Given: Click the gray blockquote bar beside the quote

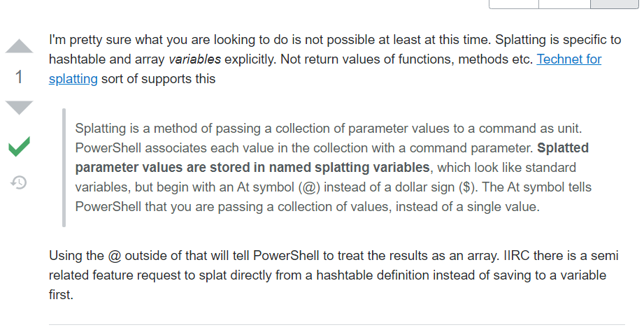Looking at the screenshot, I should tap(64, 168).
